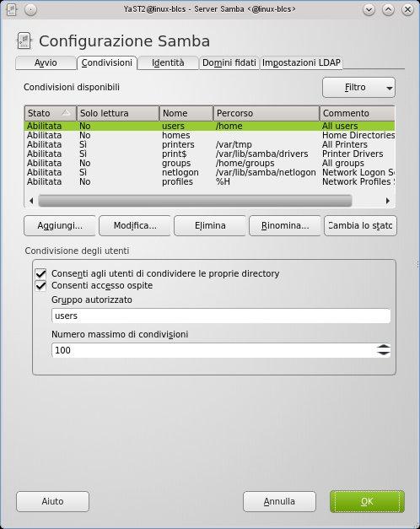Focus the Gruppo autorizzato input field
Screen dimensions: 420x529
click(221, 316)
